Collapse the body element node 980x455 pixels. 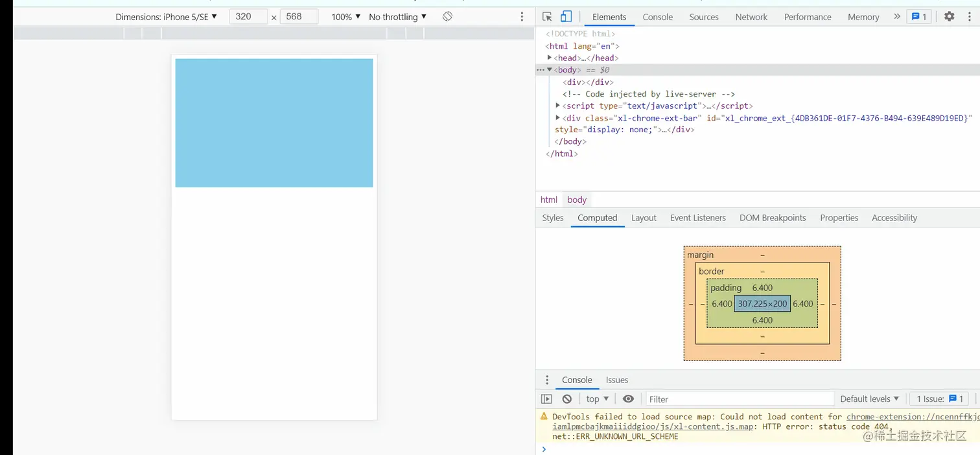point(550,69)
